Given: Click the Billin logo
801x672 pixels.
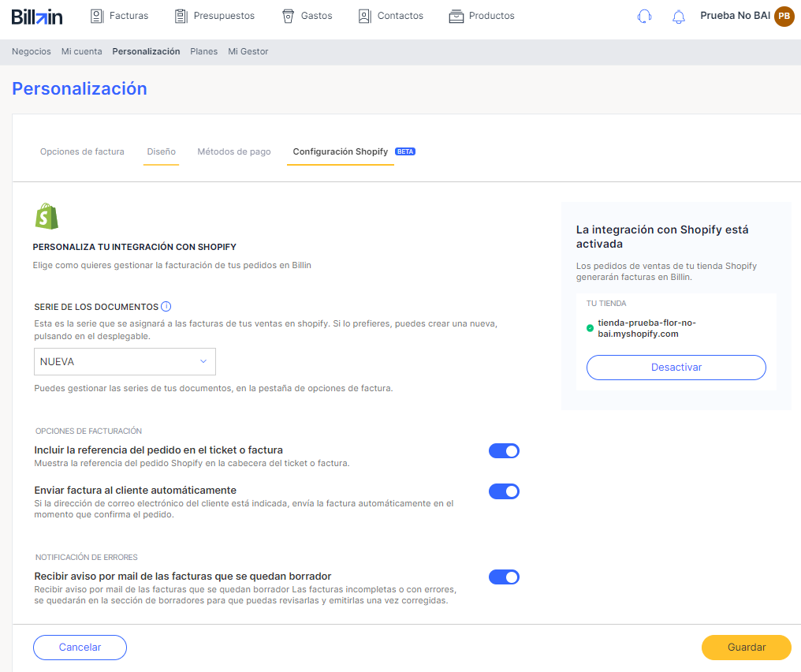Looking at the screenshot, I should [37, 17].
